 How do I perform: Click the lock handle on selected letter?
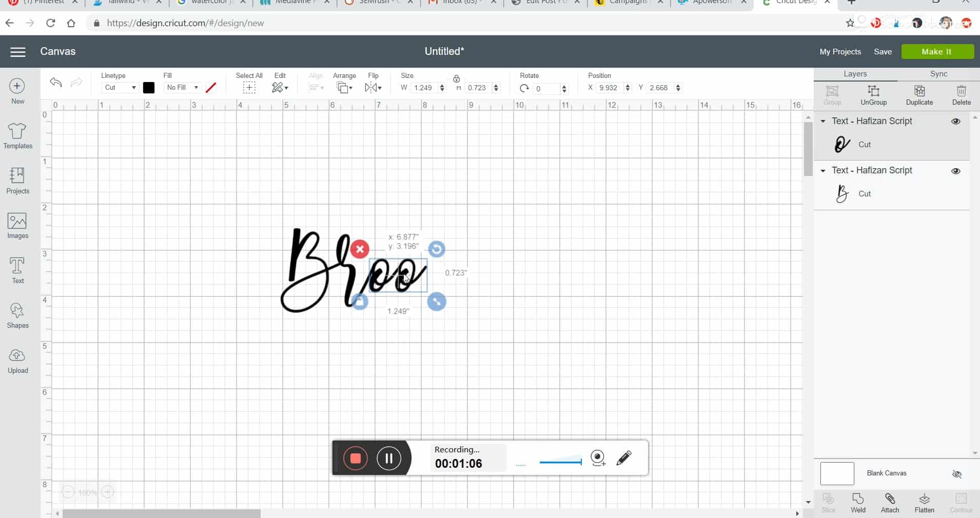(360, 302)
